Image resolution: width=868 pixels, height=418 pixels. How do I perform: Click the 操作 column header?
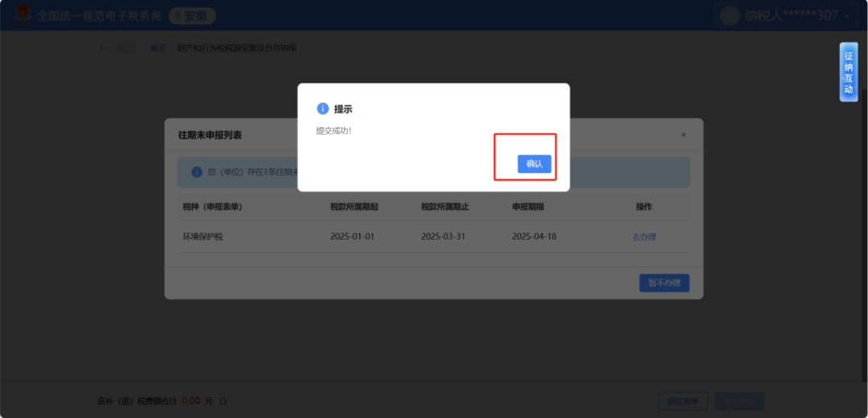(x=644, y=207)
